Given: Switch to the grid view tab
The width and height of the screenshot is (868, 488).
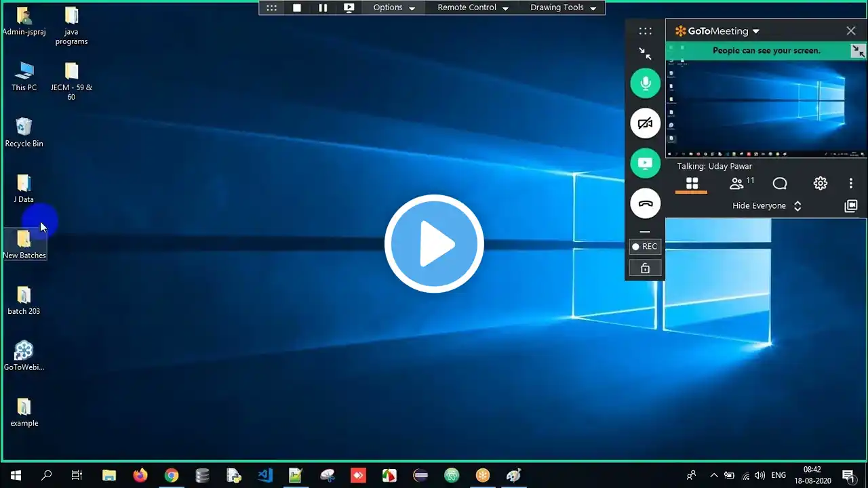Looking at the screenshot, I should click(x=692, y=184).
